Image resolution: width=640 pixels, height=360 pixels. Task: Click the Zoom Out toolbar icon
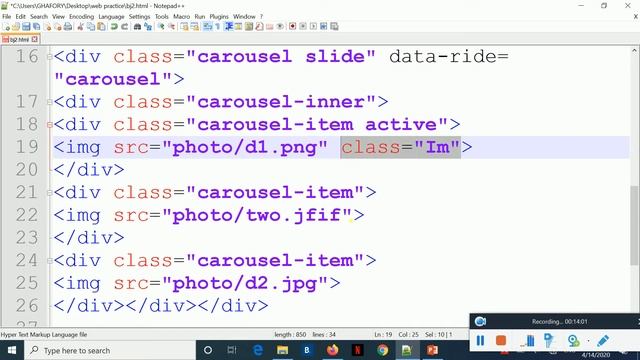coord(172,27)
